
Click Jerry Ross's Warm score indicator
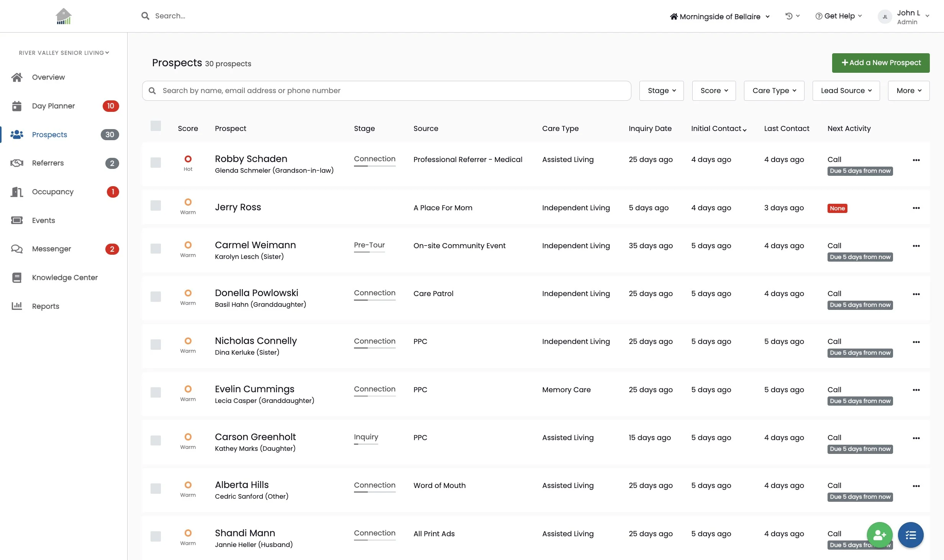coord(188,206)
